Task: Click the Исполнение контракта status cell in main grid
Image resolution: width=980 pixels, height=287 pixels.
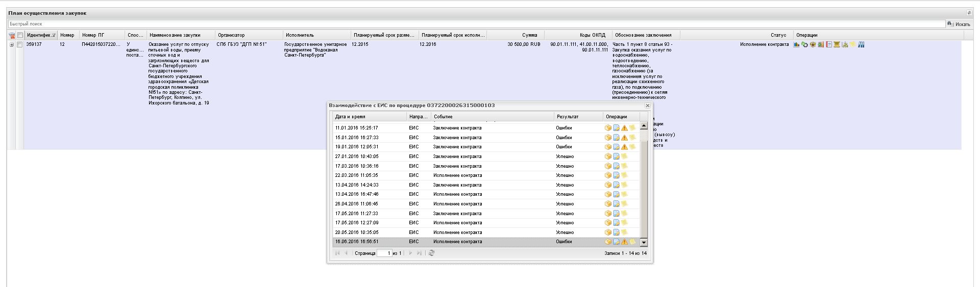Action: (764, 44)
